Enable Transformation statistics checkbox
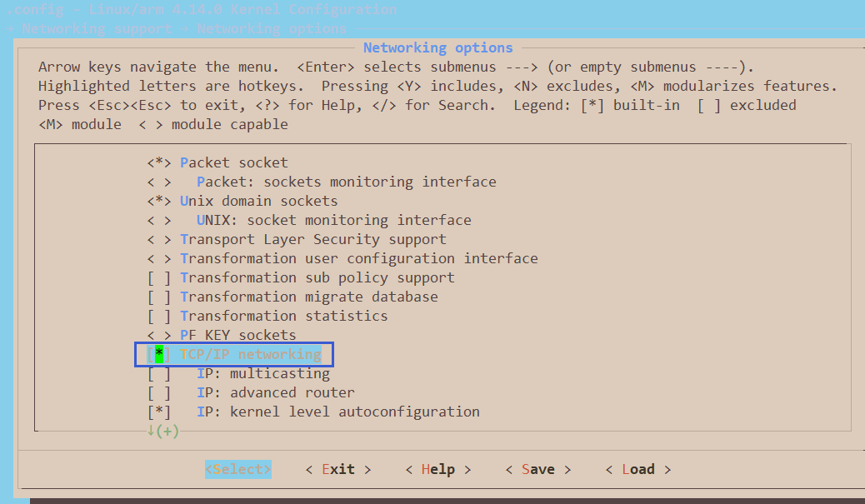Image resolution: width=865 pixels, height=504 pixels. click(159, 316)
